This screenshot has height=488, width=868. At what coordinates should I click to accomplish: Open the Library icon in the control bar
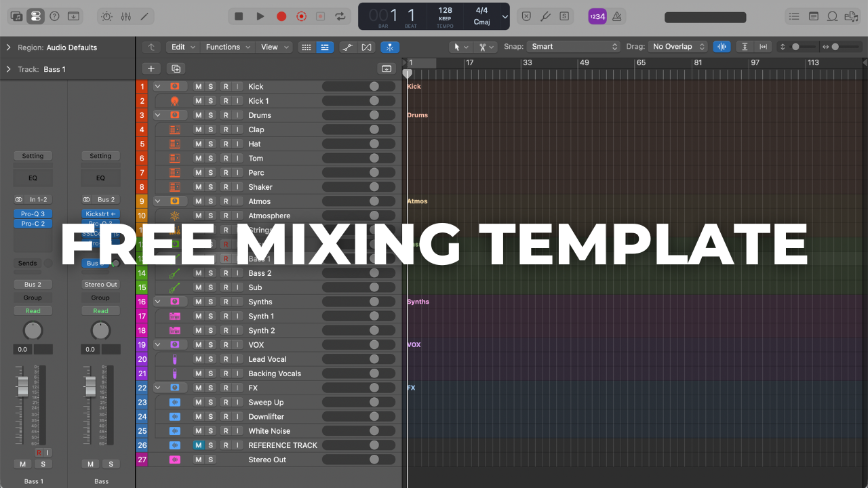[16, 15]
